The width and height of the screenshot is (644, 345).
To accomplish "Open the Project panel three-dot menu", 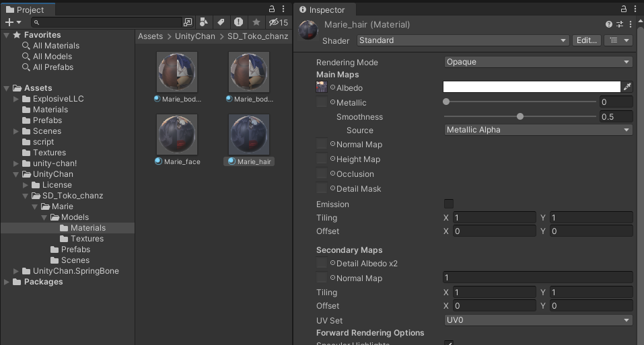I will [x=283, y=9].
